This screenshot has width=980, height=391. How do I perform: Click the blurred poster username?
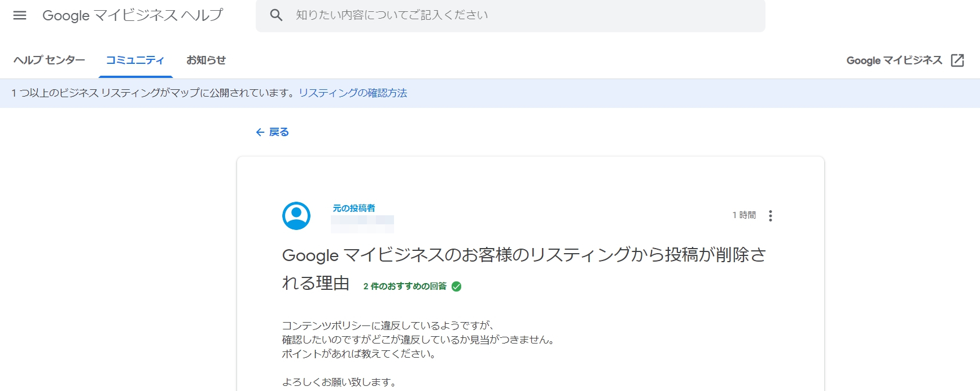[x=362, y=224]
